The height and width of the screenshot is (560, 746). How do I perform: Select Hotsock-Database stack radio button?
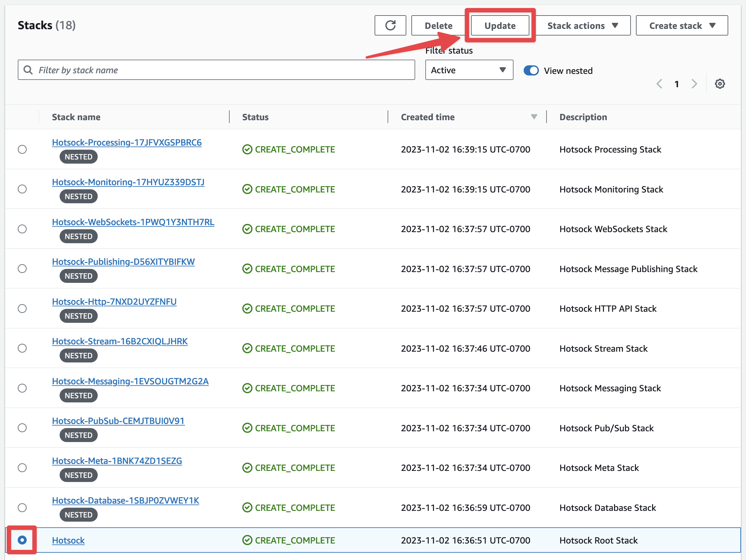[22, 507]
